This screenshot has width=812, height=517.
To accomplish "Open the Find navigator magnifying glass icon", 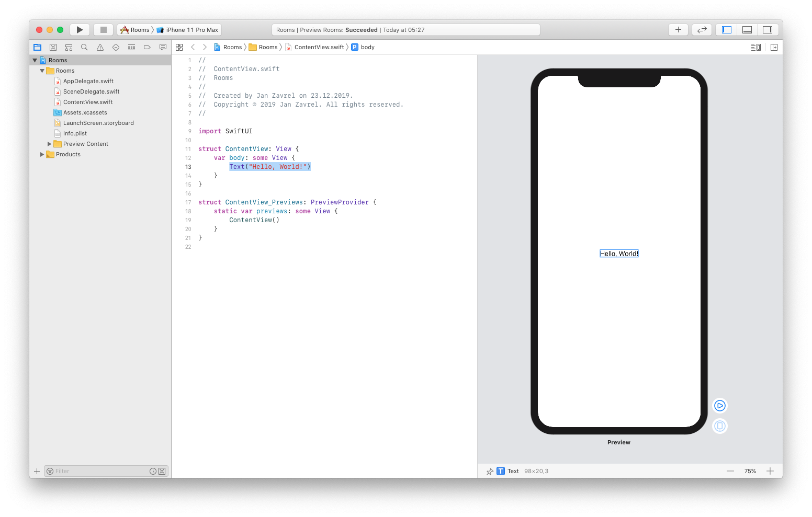I will [84, 47].
